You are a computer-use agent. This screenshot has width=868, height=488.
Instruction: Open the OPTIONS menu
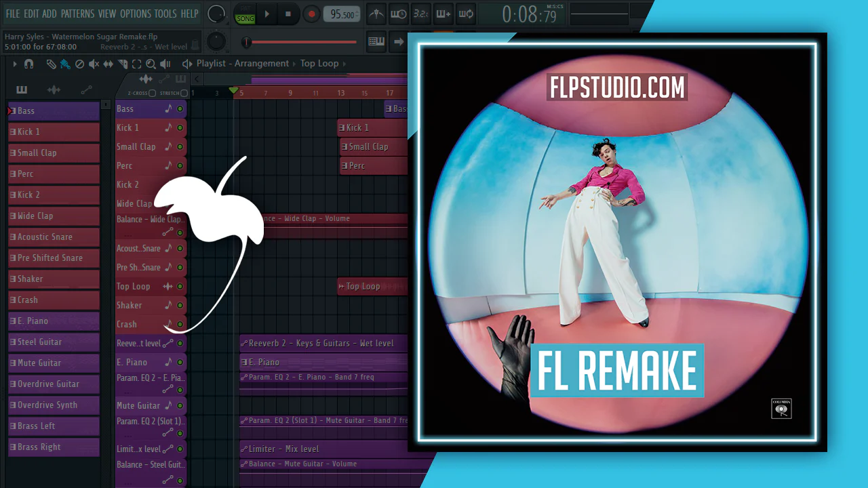135,14
